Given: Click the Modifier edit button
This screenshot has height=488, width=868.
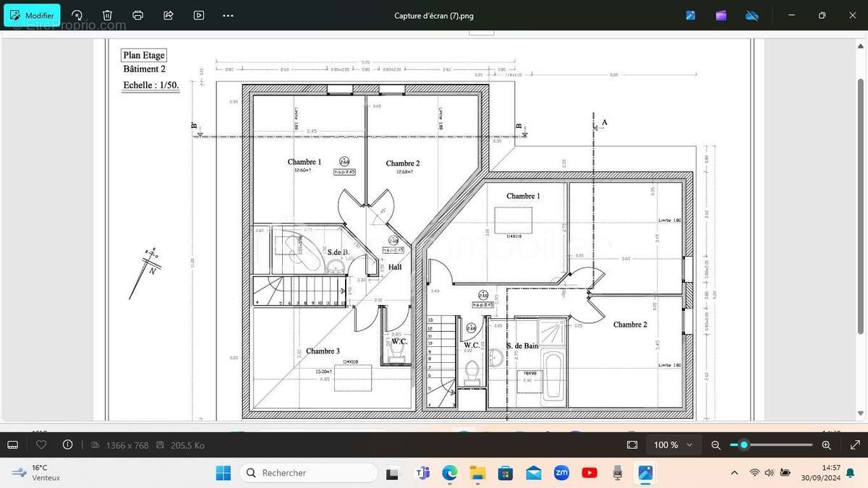Looking at the screenshot, I should [33, 15].
